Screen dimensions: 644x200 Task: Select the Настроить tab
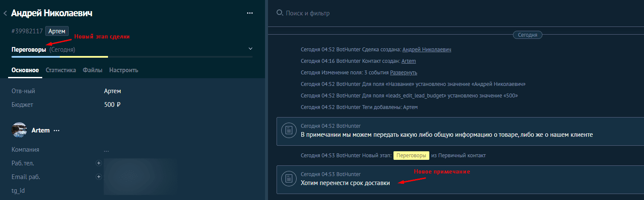point(123,70)
